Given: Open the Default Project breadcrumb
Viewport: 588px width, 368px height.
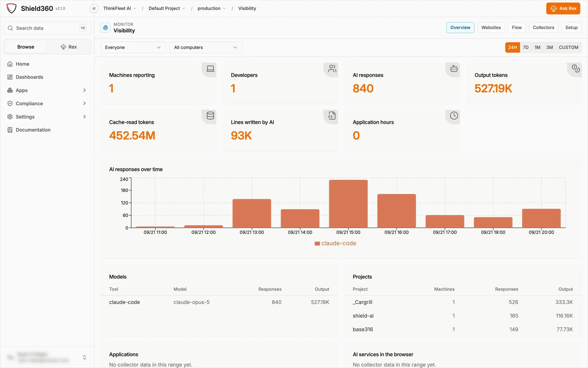Looking at the screenshot, I should [167, 9].
